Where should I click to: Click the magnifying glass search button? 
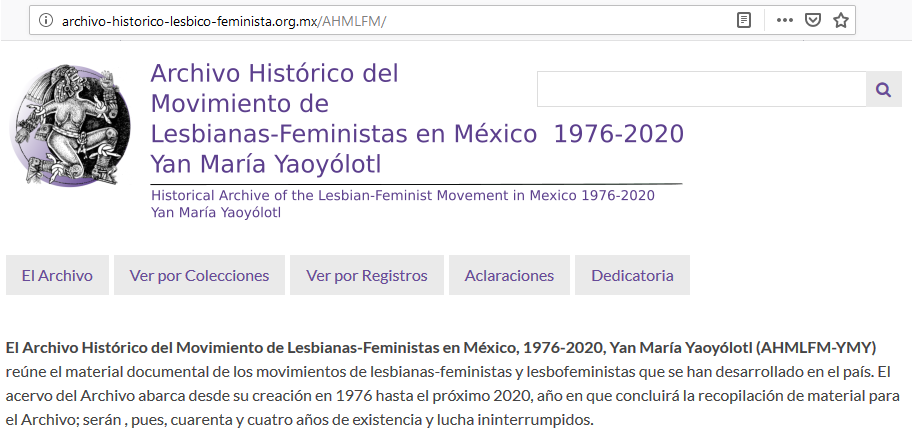pyautogui.click(x=884, y=90)
